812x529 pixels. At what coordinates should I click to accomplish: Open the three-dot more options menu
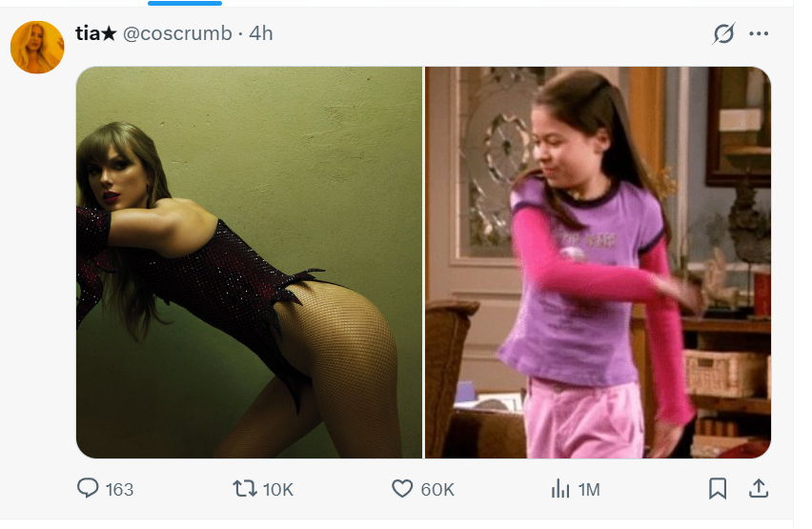pyautogui.click(x=759, y=33)
